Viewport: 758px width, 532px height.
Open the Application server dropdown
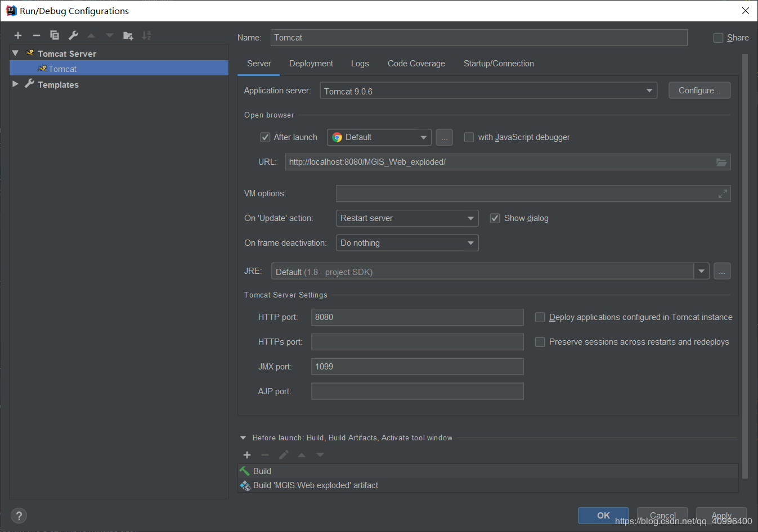click(488, 91)
